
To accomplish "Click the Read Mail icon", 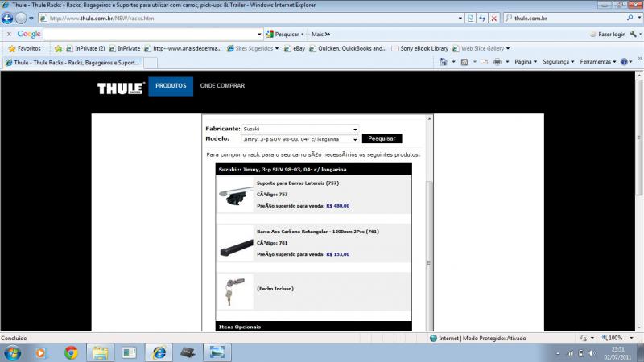I will click(x=485, y=62).
